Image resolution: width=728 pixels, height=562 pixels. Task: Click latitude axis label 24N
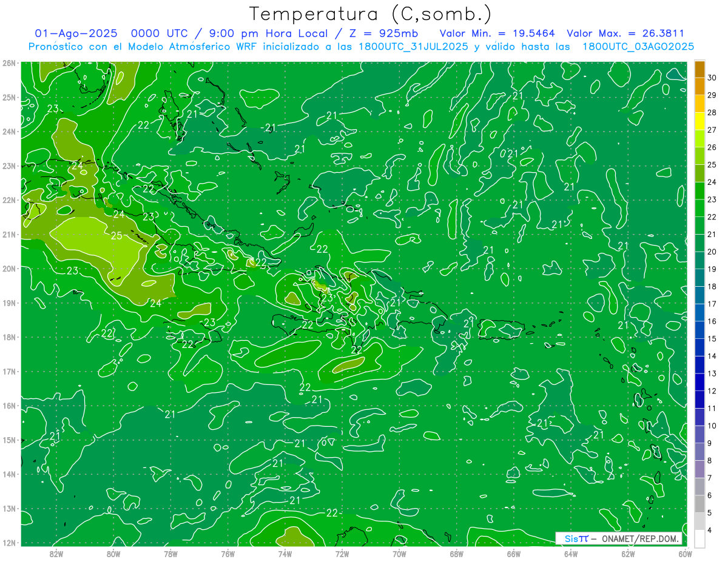point(9,132)
